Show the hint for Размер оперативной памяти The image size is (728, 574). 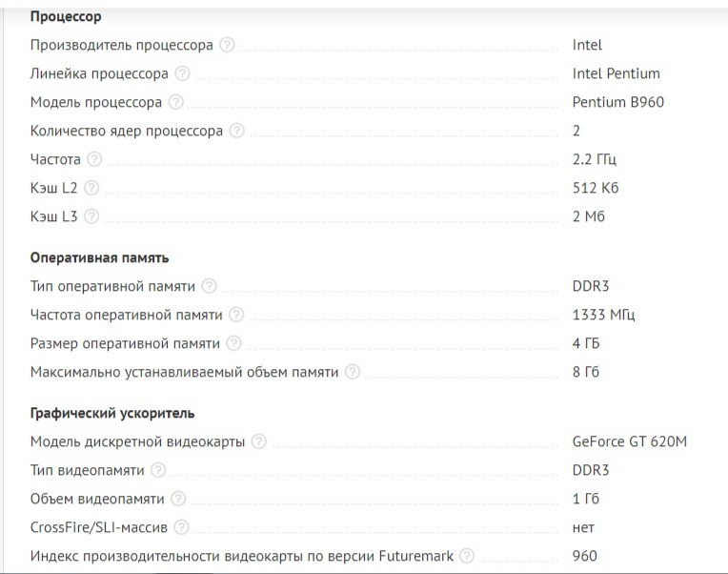233,343
